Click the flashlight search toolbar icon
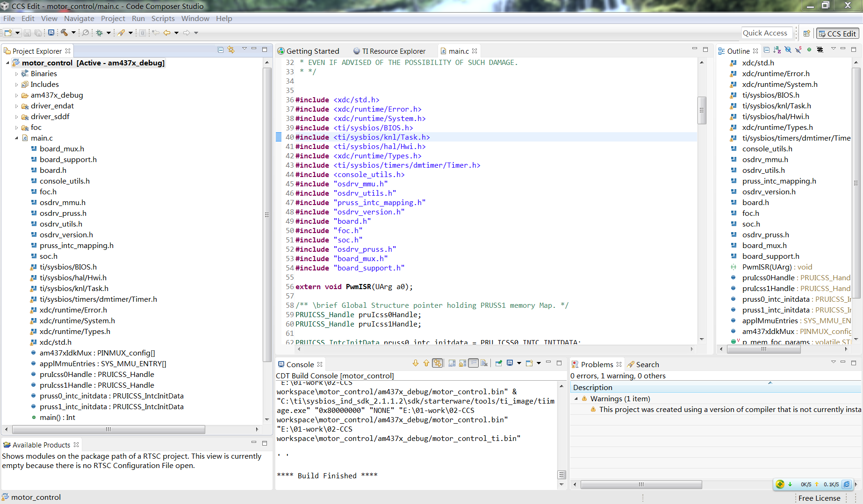 122,33
